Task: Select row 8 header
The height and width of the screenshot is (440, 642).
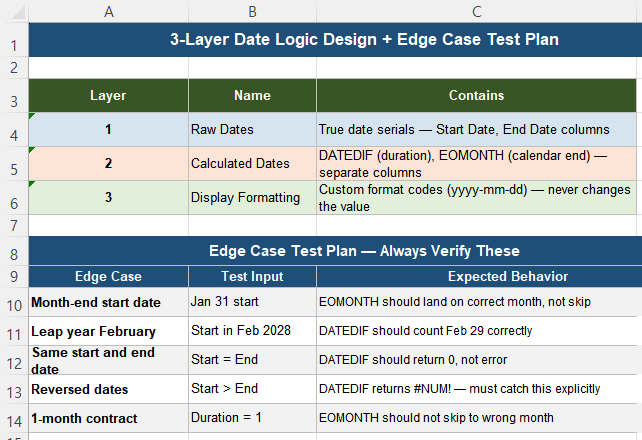Action: pos(14,250)
